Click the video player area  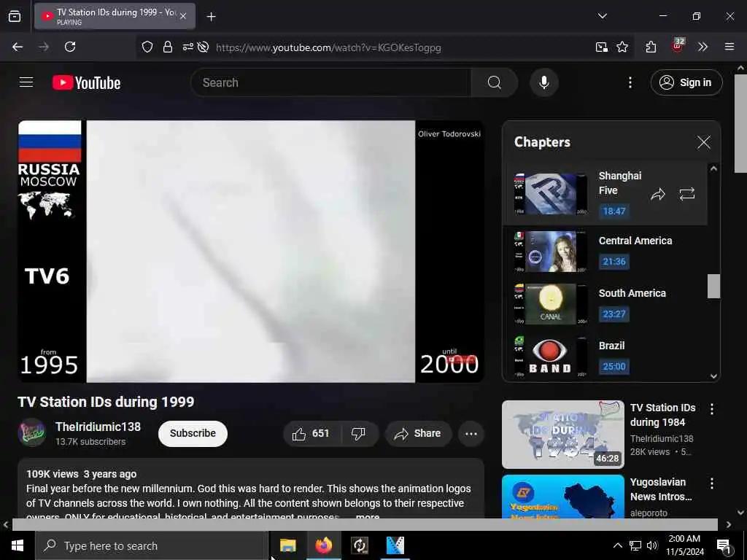[x=251, y=251]
